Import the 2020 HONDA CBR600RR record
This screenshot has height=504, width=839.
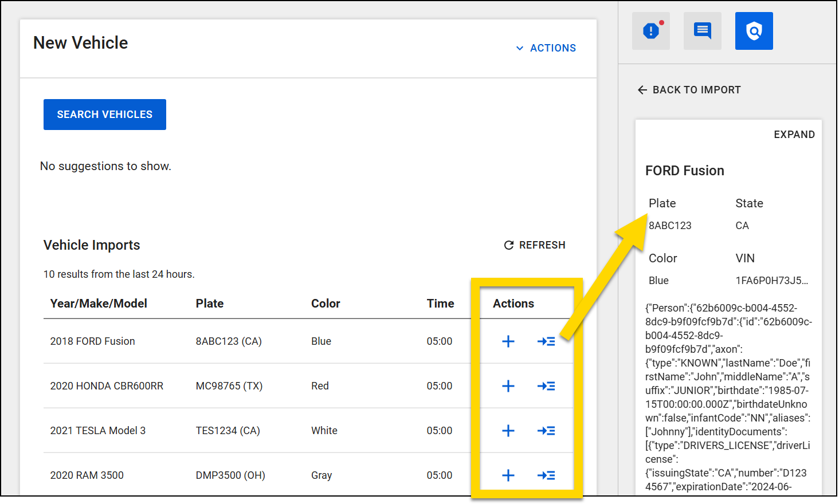(546, 385)
